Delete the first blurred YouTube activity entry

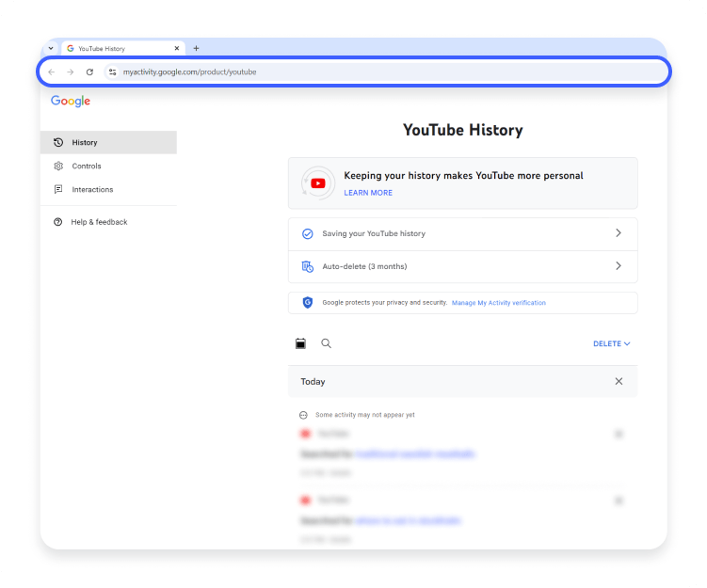click(x=619, y=434)
